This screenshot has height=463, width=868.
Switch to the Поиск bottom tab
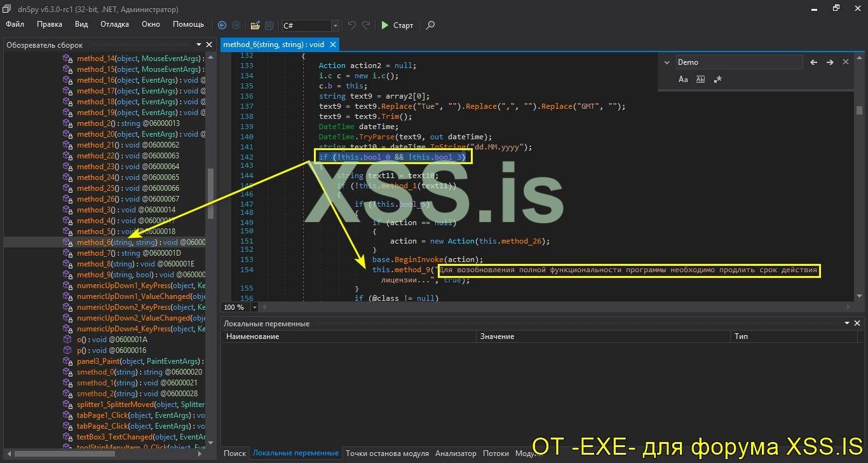(x=234, y=453)
